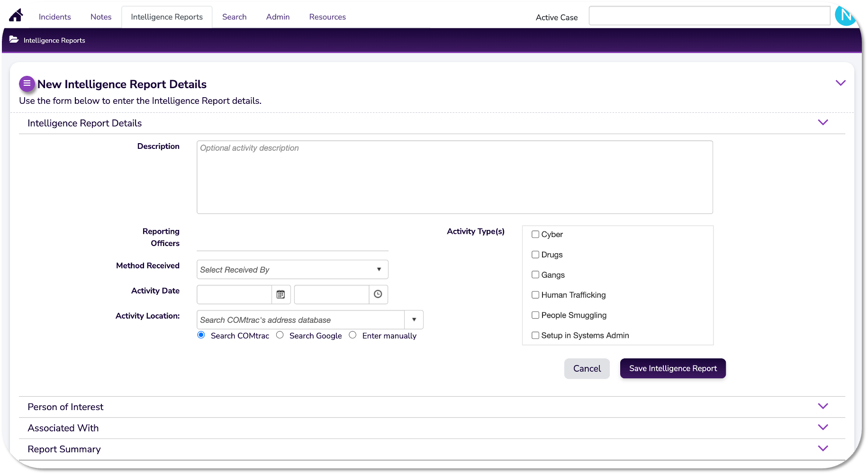This screenshot has height=475, width=868.
Task: Tick the Drugs activity type checkbox
Action: pyautogui.click(x=535, y=255)
